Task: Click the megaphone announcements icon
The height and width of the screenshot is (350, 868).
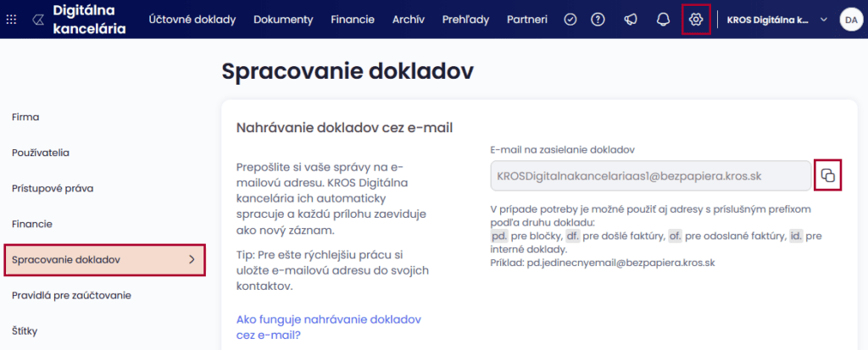Action: (631, 19)
